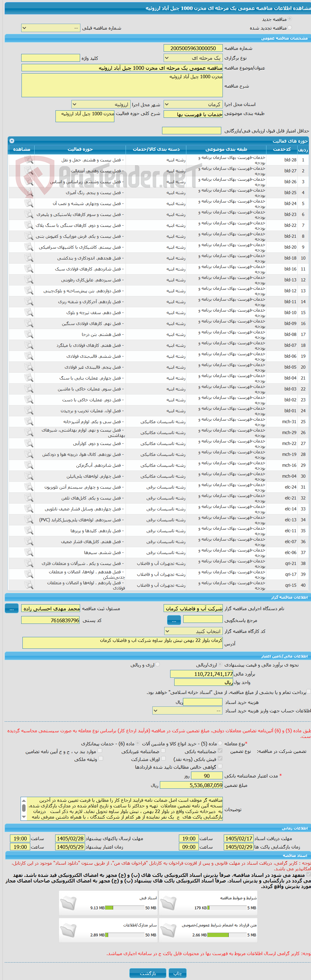This screenshot has width=311, height=980.
Task: Select ماده (6) خدمات پیمانکاری radio
Action: (138, 743)
